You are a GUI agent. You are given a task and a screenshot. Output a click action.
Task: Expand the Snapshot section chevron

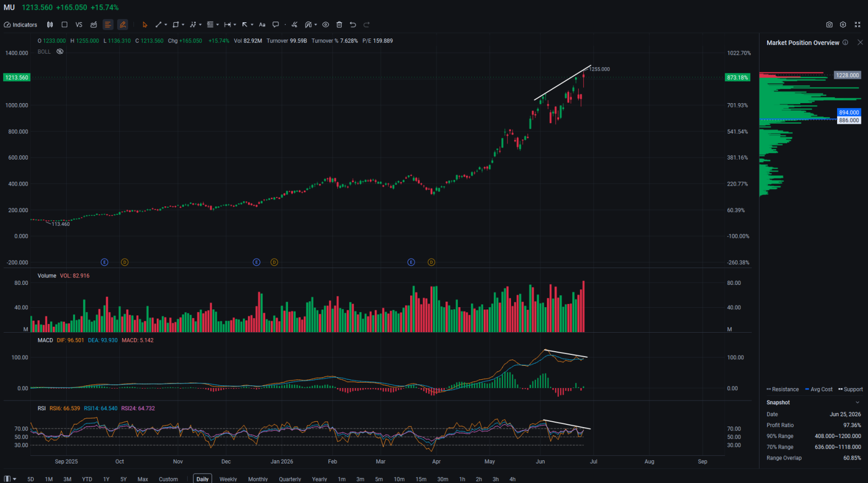(x=858, y=403)
